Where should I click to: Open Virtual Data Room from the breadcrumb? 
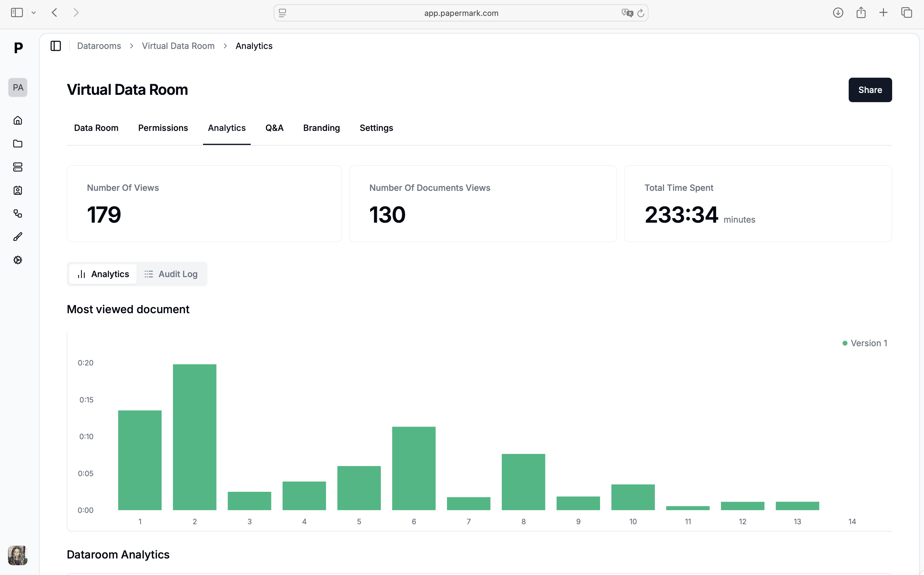tap(178, 46)
